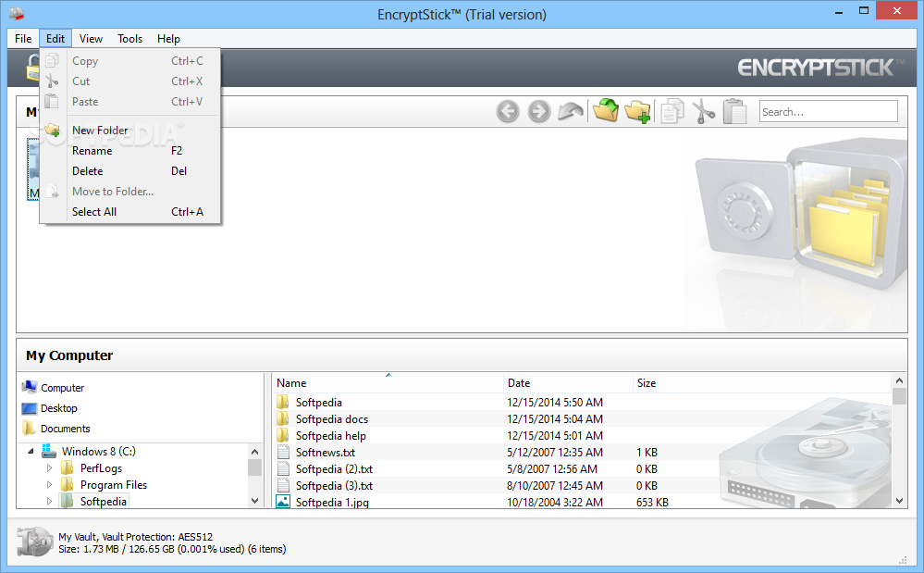The image size is (924, 573).
Task: Sort files by the Name column header
Action: [x=388, y=382]
